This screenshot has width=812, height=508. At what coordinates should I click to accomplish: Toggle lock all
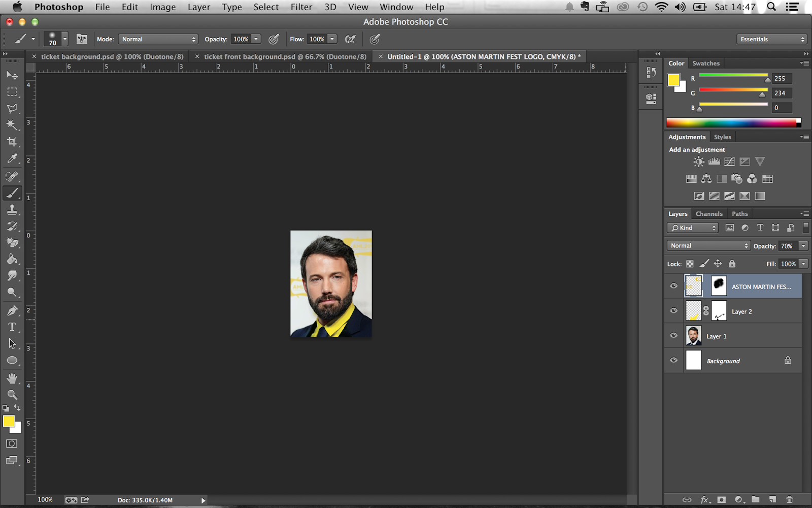pos(732,264)
